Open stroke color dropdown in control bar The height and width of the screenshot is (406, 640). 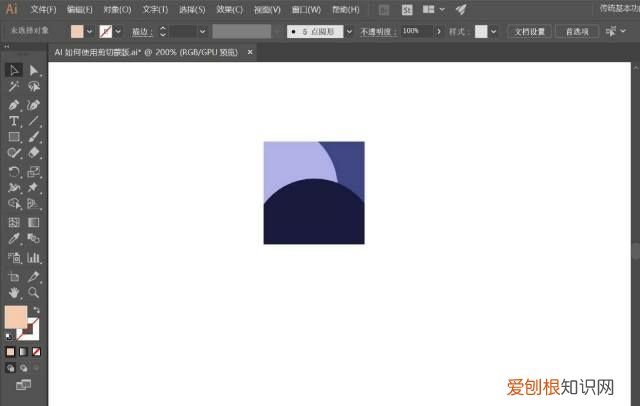click(118, 31)
